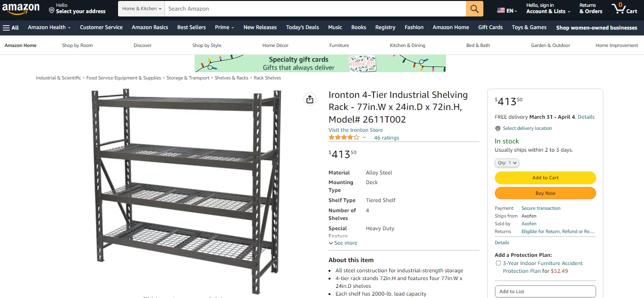
Task: Click the star rating icons
Action: 344,138
